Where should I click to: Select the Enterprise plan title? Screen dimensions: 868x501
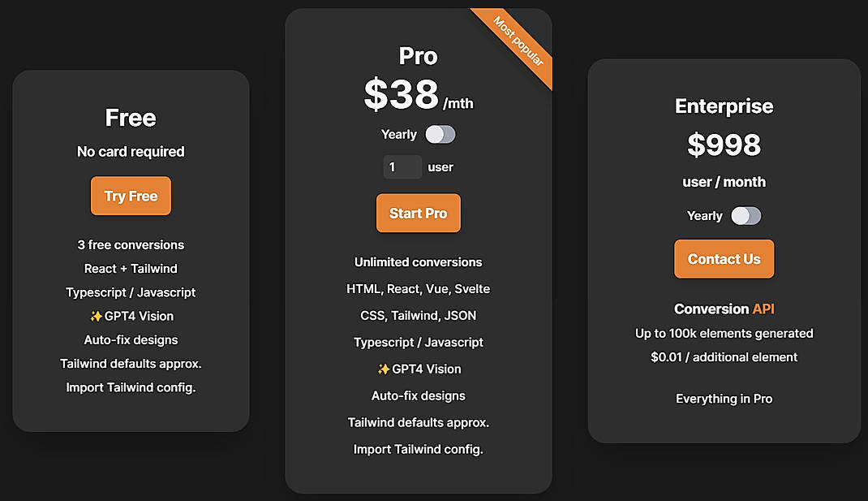click(x=724, y=106)
